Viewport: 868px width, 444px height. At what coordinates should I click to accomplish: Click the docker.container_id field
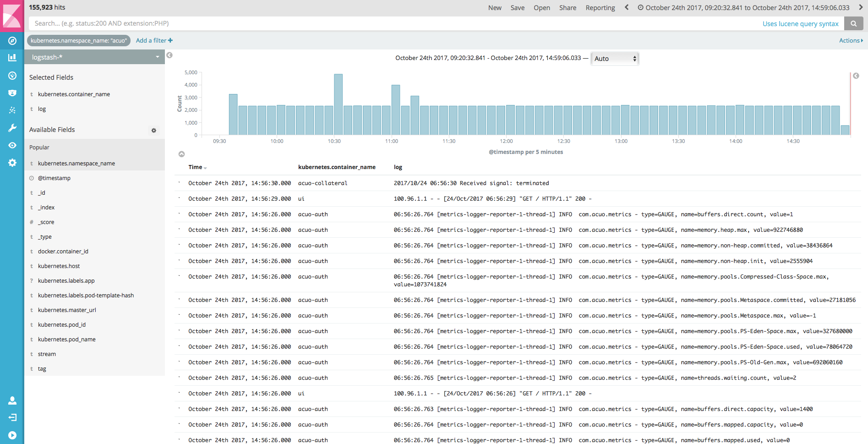[x=63, y=252]
